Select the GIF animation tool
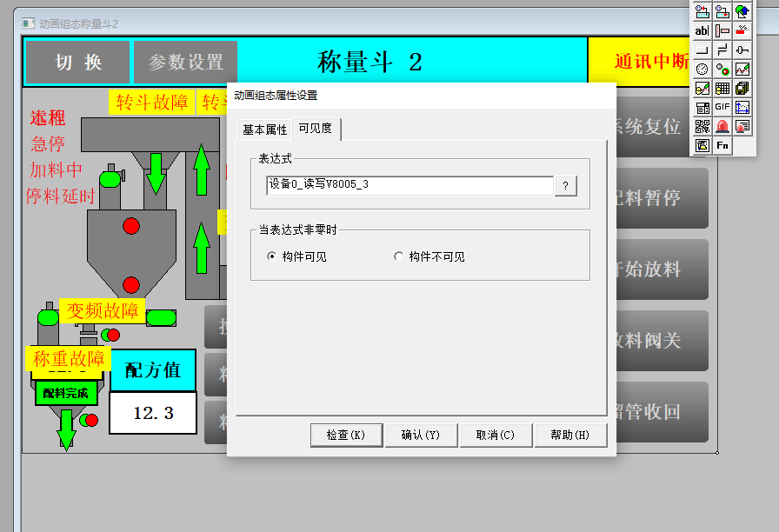The image size is (779, 532). [722, 107]
